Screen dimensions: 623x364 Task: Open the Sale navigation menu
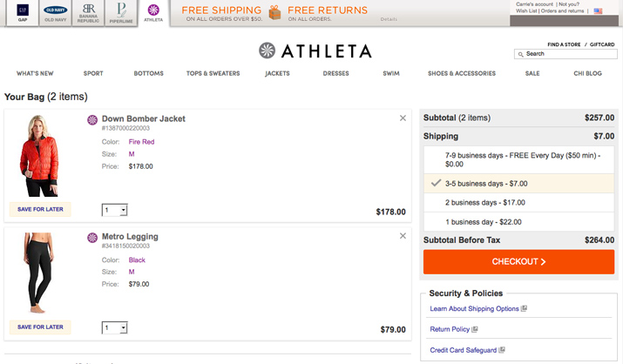click(533, 74)
